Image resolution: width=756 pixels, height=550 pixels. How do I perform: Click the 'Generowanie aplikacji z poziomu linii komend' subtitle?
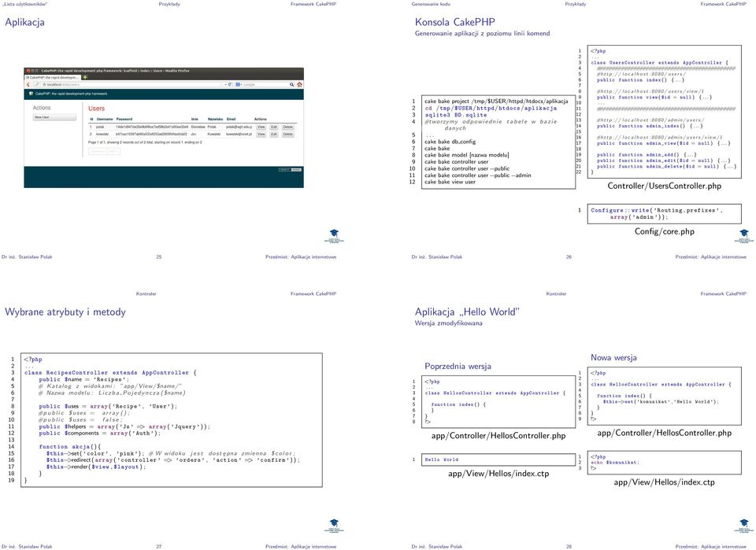click(482, 33)
